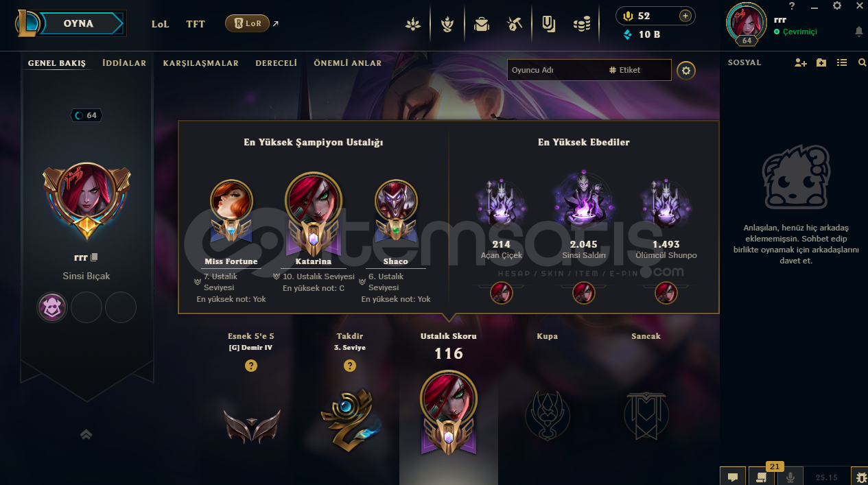Image resolution: width=868 pixels, height=485 pixels.
Task: Click the plus to purchase RP
Action: coord(685,16)
